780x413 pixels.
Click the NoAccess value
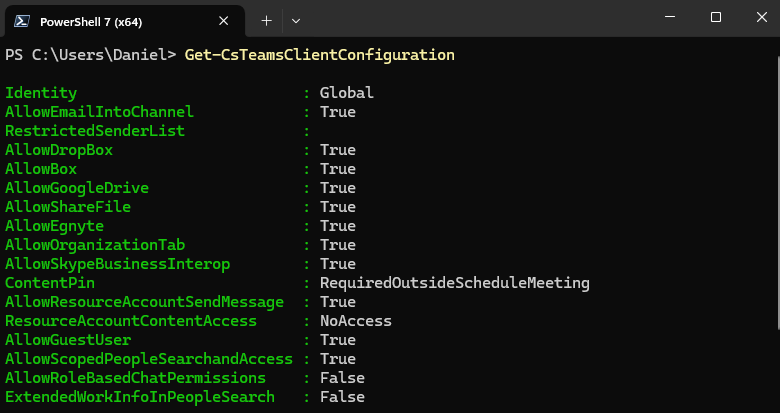[356, 321]
